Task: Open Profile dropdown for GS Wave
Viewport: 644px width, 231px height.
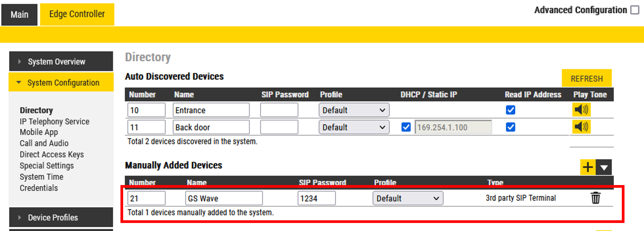Action: click(x=407, y=198)
